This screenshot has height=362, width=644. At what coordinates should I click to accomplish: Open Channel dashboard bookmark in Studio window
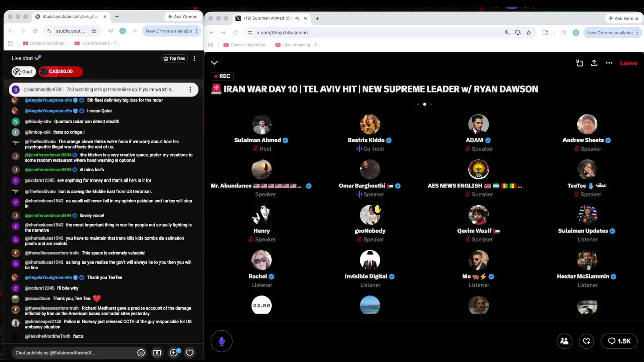(45, 43)
